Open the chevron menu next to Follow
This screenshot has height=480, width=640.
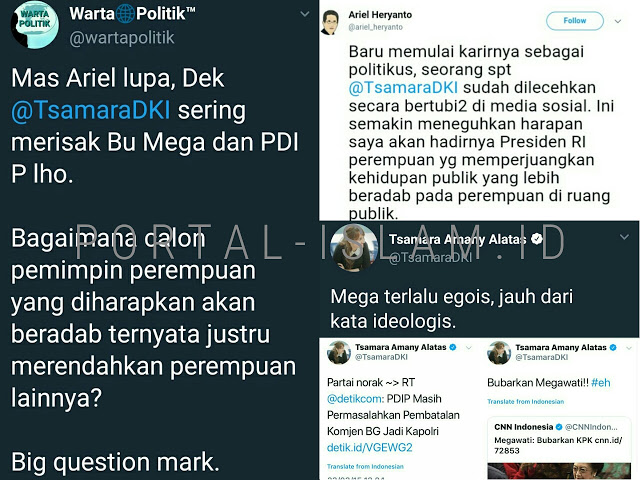click(x=618, y=21)
